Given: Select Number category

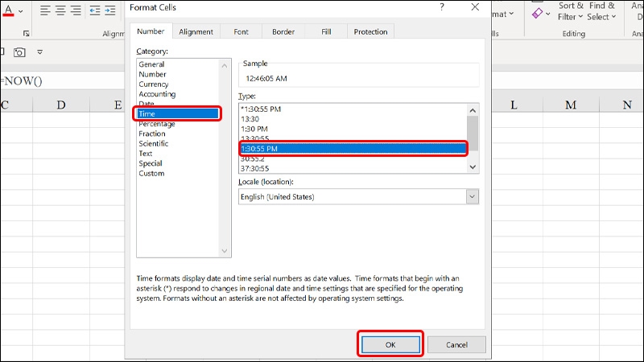Looking at the screenshot, I should click(152, 74).
